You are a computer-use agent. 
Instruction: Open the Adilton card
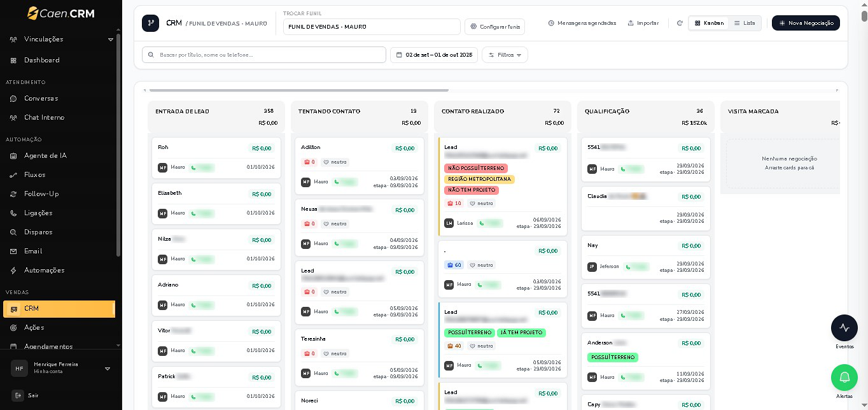coord(360,166)
